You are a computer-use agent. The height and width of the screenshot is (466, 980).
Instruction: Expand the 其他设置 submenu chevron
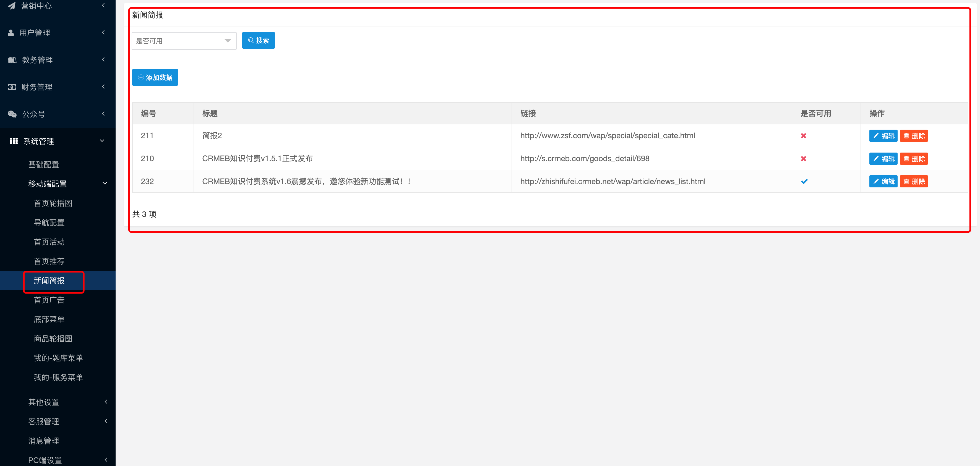(106, 402)
